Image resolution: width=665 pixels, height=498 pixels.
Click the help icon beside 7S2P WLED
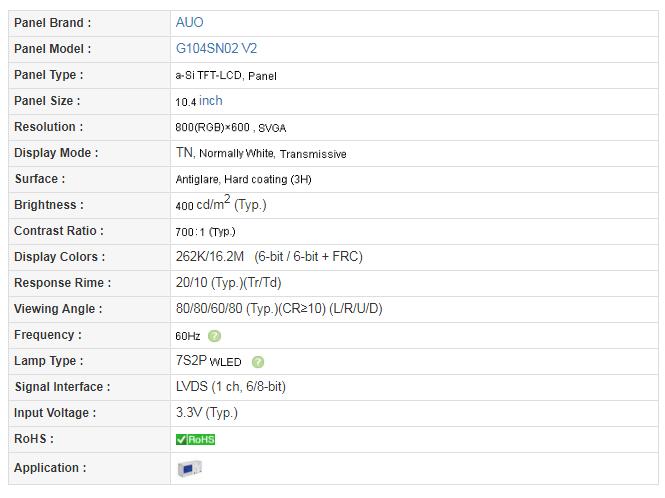pos(258,362)
